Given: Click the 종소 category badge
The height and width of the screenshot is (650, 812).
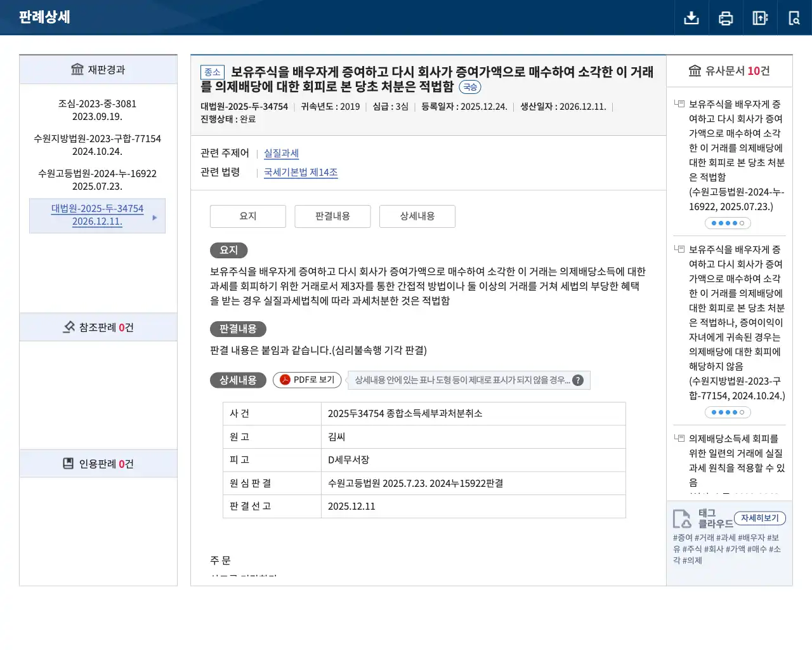Looking at the screenshot, I should tap(213, 72).
